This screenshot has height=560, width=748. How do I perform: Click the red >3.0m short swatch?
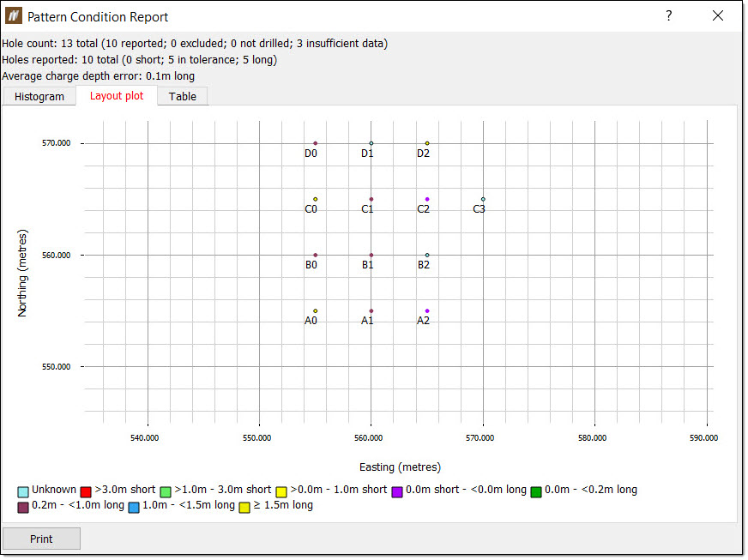click(x=86, y=491)
